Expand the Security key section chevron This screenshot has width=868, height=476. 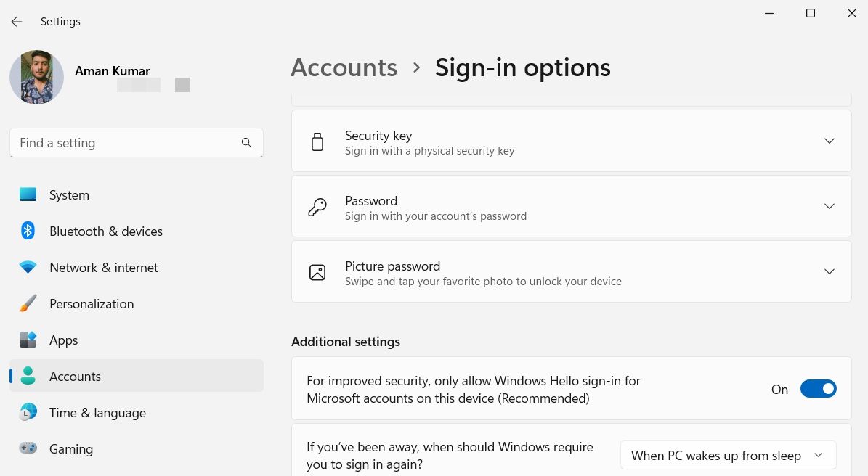coord(829,141)
